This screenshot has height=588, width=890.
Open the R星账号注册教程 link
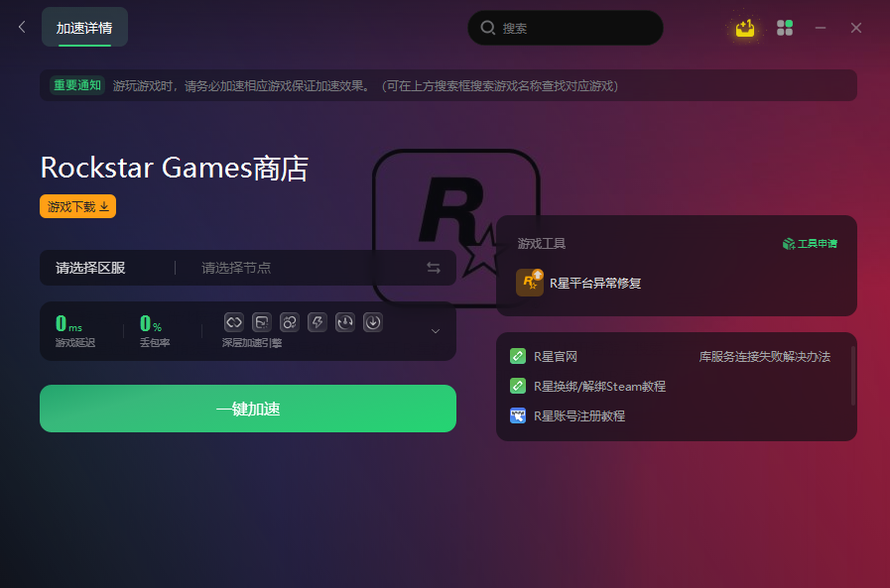click(x=568, y=415)
